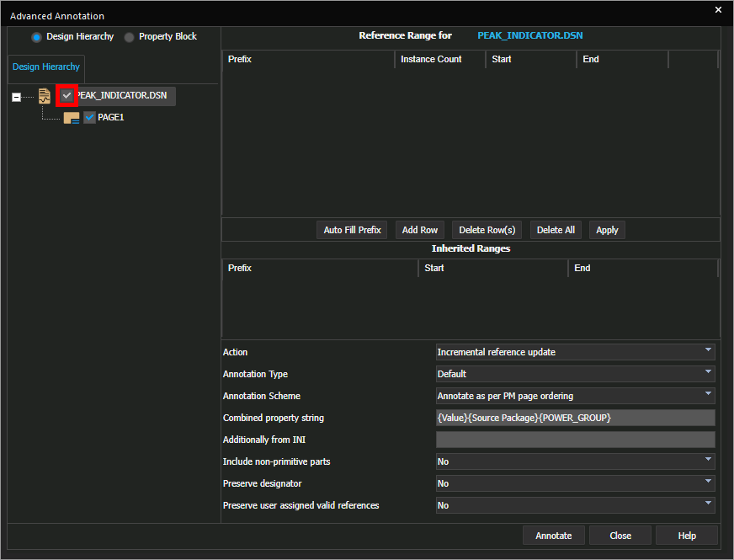Click the PAGE1 schematic page icon

pyautogui.click(x=72, y=118)
